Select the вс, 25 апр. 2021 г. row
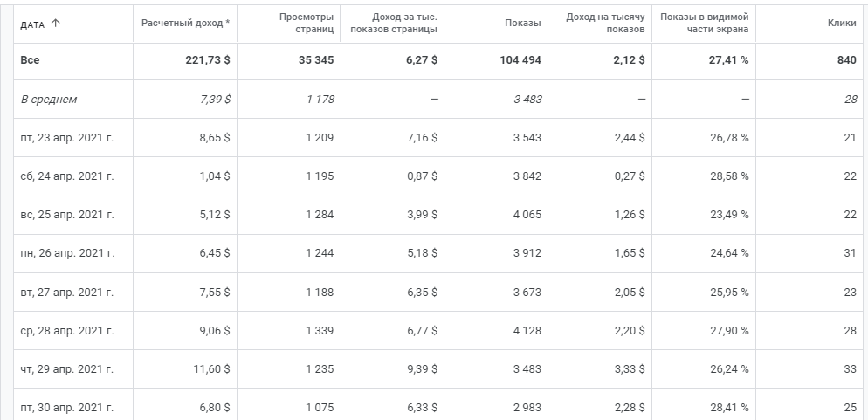 (67, 215)
